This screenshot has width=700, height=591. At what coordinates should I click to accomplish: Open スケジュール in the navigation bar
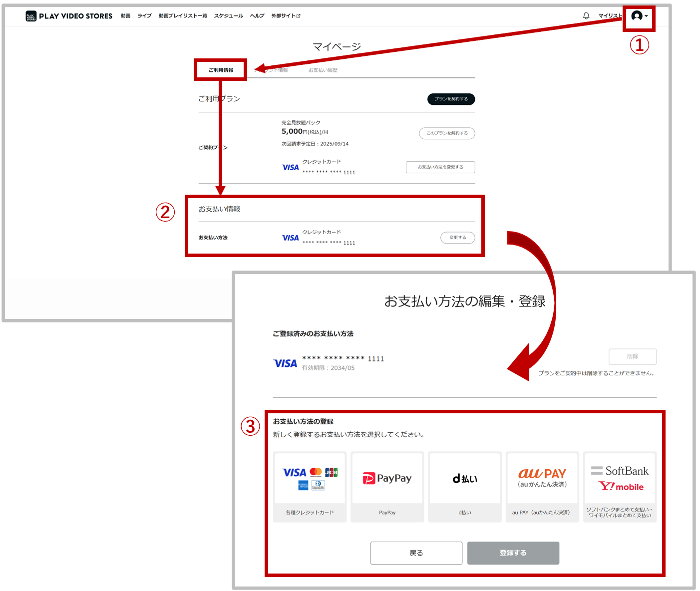click(x=228, y=16)
